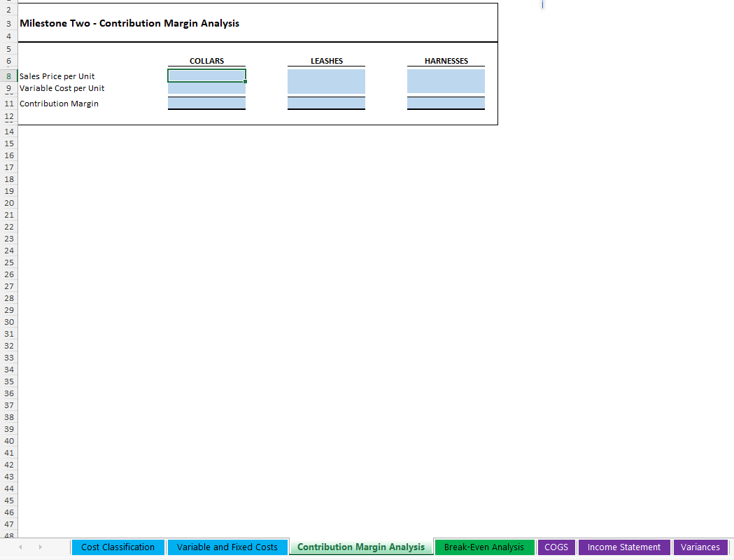Select row 30 by its row header
Viewport: 734px width, 560px height.
(9, 322)
